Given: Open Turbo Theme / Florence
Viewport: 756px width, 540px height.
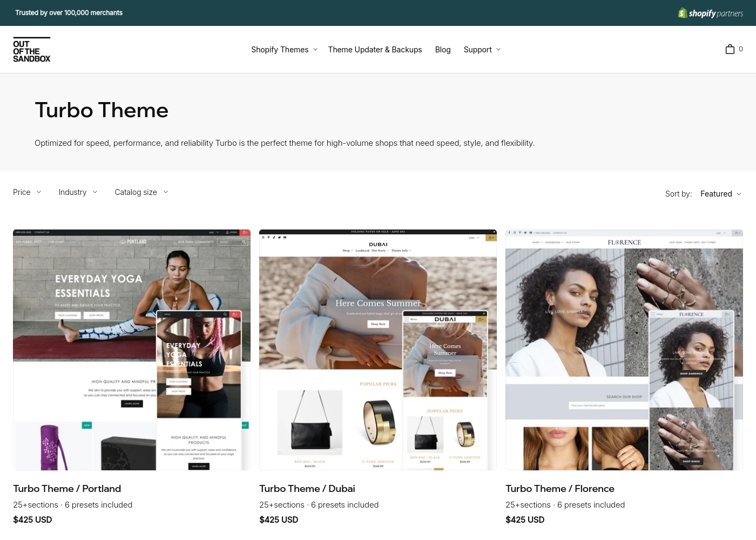Looking at the screenshot, I should (x=560, y=488).
